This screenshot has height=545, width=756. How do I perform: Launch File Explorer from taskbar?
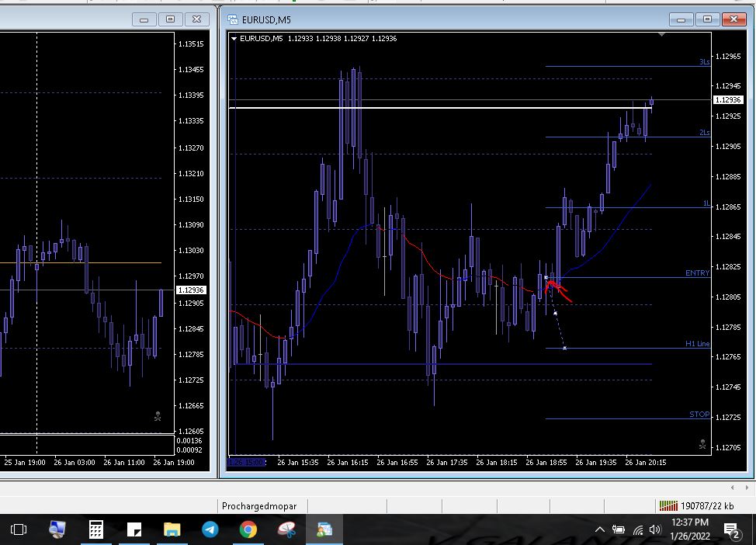tap(172, 530)
